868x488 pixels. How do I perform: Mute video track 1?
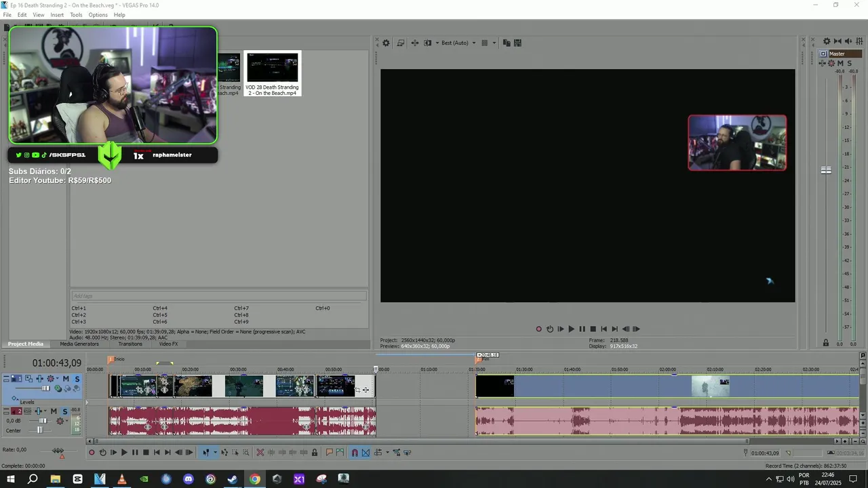click(x=66, y=379)
